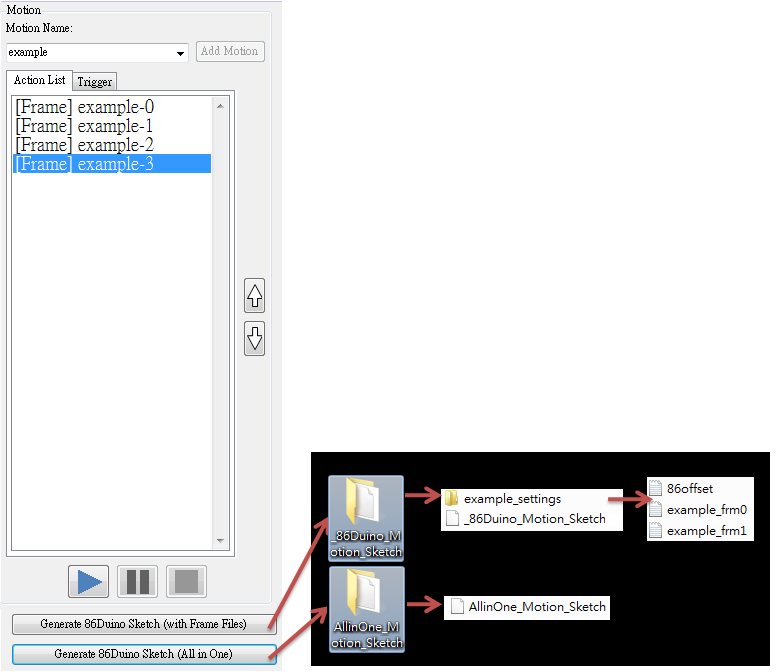
Task: Open the AllinOne_Motion_Sketch folder icon
Action: (367, 609)
